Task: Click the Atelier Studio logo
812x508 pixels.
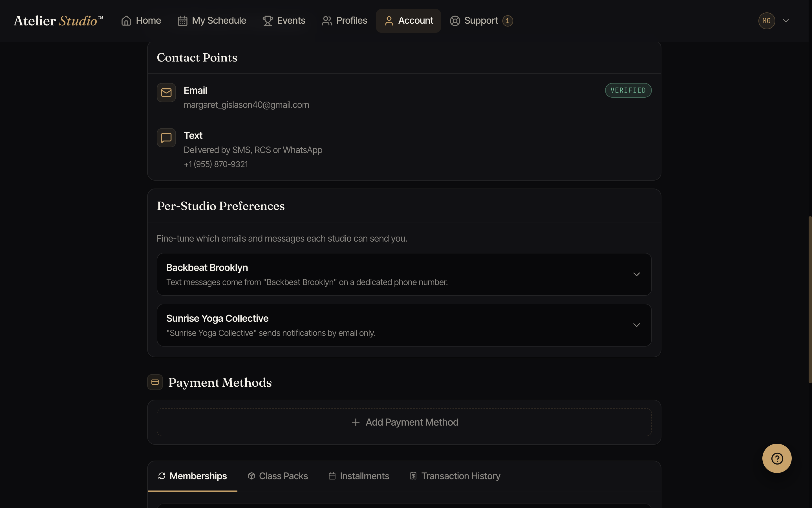Action: 58,21
